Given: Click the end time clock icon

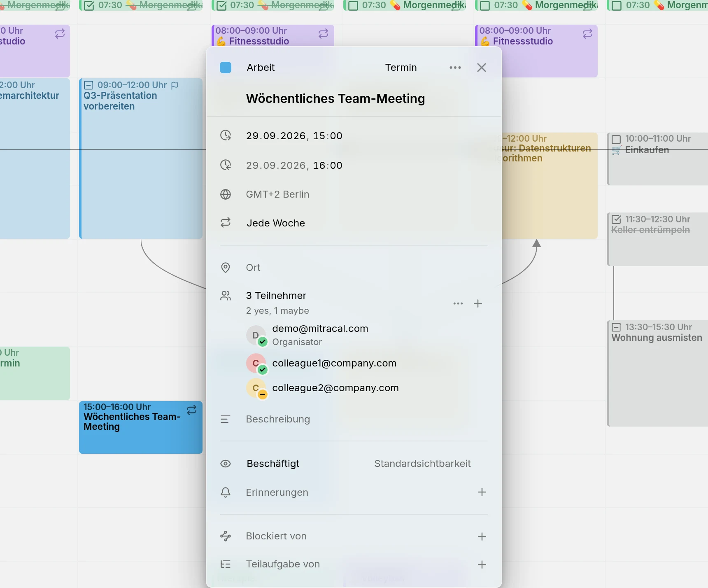Looking at the screenshot, I should tap(226, 165).
